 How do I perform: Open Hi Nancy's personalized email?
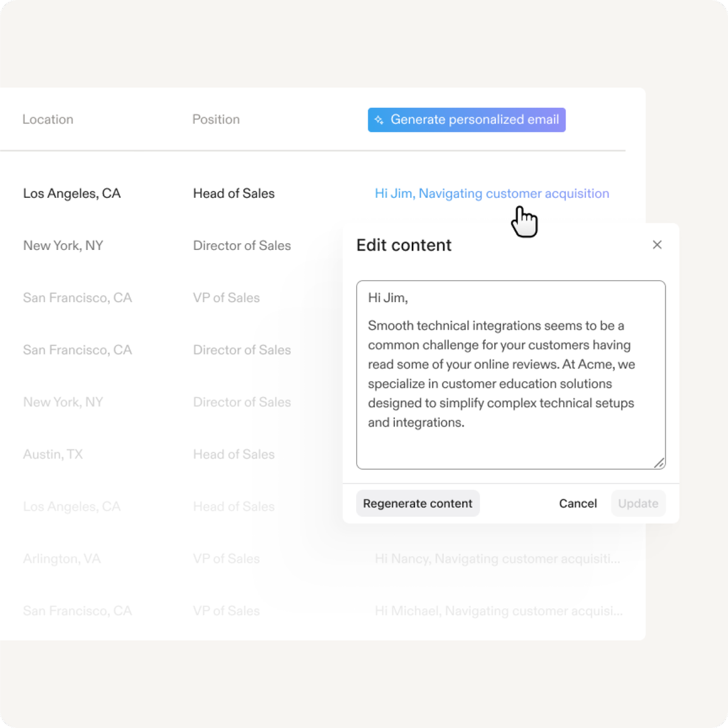click(x=497, y=558)
